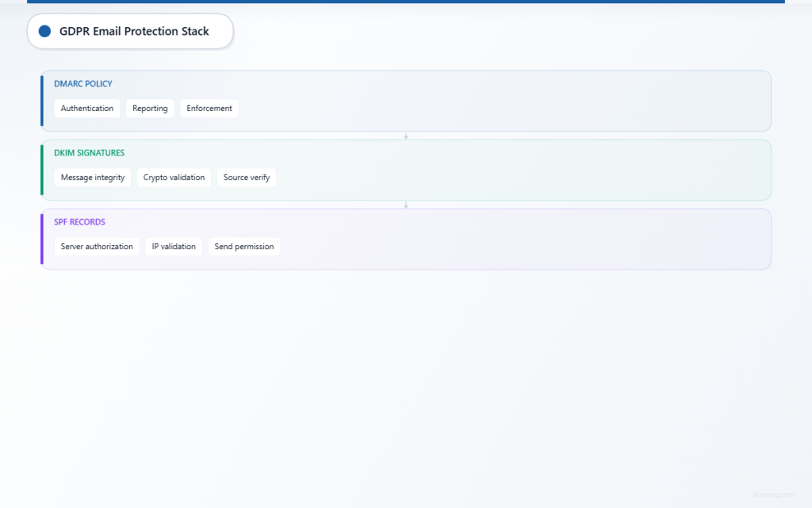Toggle the Crypto validation chip
The width and height of the screenshot is (812, 508).
coord(174,177)
